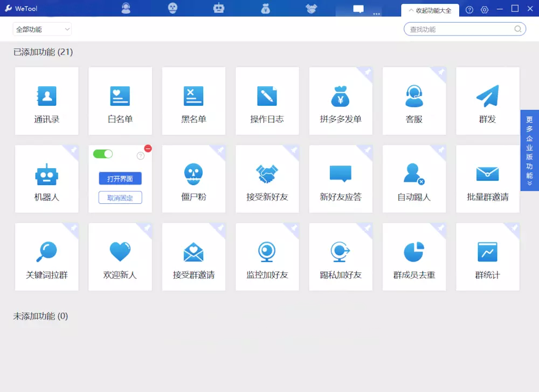This screenshot has height=392, width=539.
Task: Open 关键词拉群 magnifier tile
Action: point(47,257)
